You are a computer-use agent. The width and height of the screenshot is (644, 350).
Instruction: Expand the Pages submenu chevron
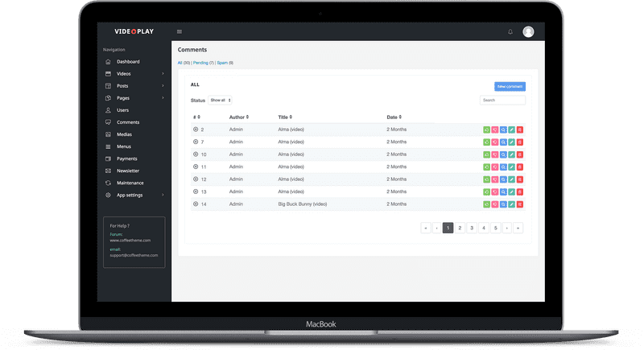click(163, 98)
